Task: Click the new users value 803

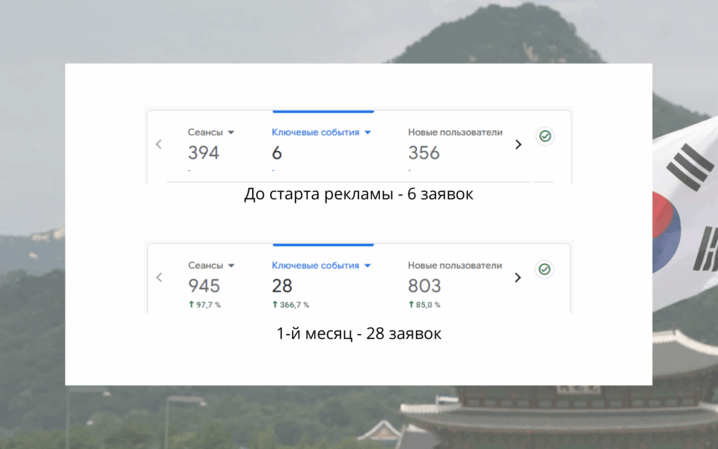Action: tap(424, 286)
